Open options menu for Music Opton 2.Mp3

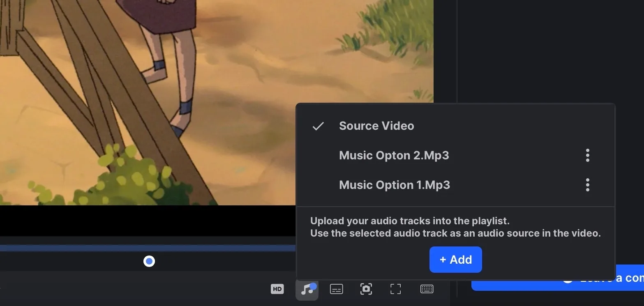(587, 155)
